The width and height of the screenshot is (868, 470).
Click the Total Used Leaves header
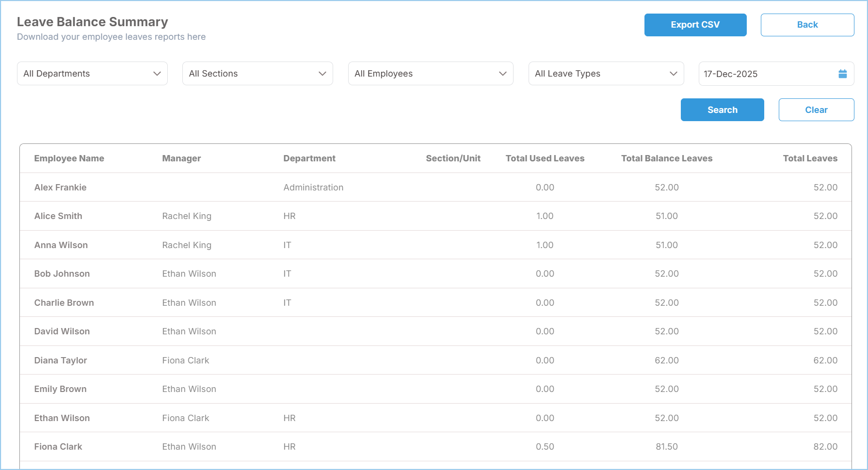click(x=545, y=158)
